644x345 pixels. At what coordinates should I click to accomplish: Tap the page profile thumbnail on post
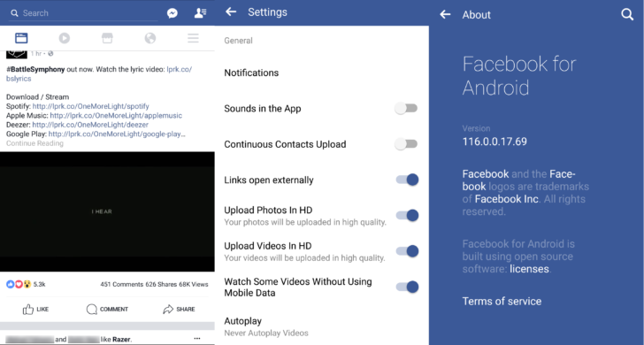[x=17, y=54]
